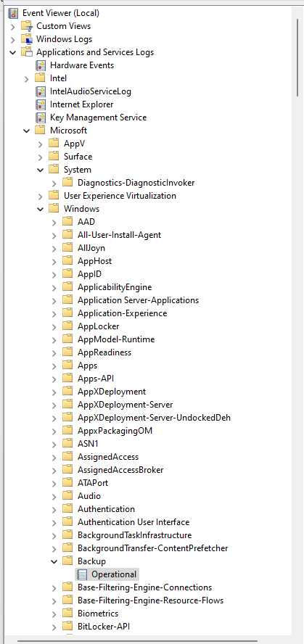
Task: Open the Hardware Events log icon
Action: click(x=40, y=65)
